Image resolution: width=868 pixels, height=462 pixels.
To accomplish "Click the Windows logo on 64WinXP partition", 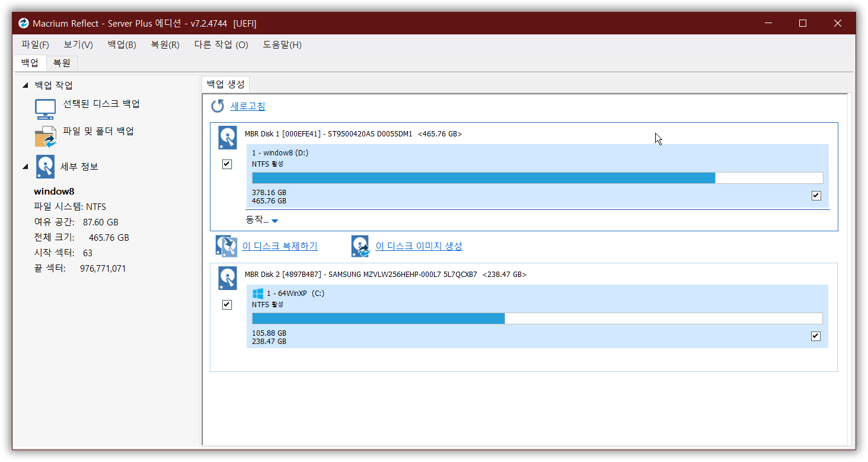I will (257, 293).
